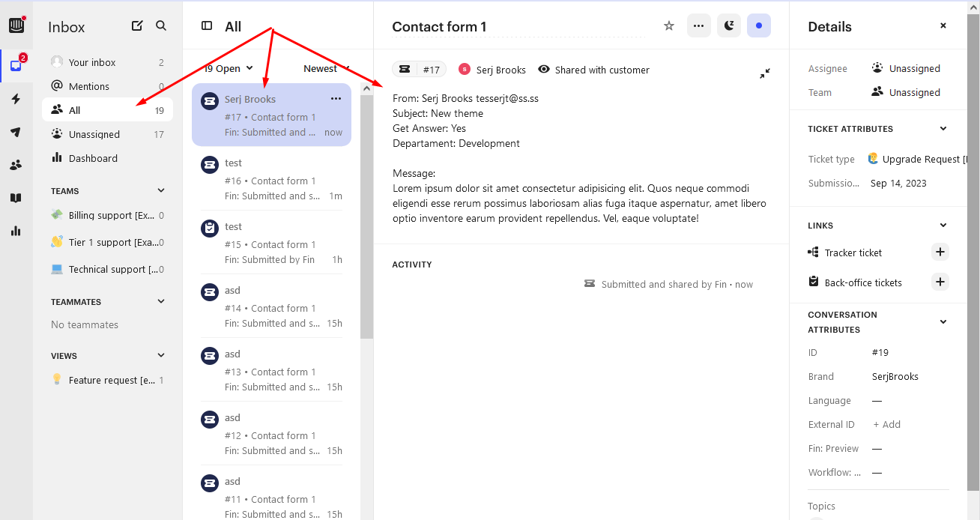Collapse the Ticket Attributes section

(x=943, y=129)
